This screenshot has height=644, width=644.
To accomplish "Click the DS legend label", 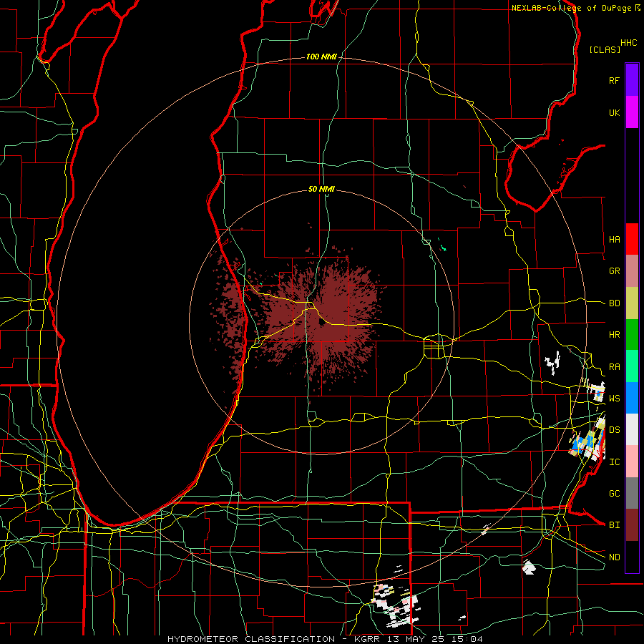I will point(614,430).
